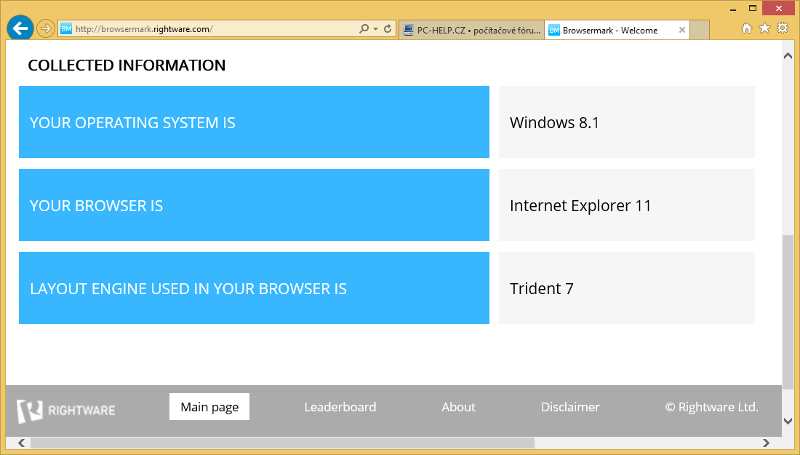Click the browser Back arrow button
This screenshot has width=800, height=455.
click(20, 29)
